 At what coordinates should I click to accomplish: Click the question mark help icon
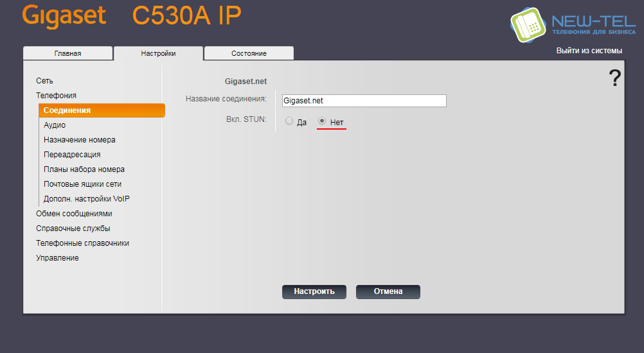point(614,78)
